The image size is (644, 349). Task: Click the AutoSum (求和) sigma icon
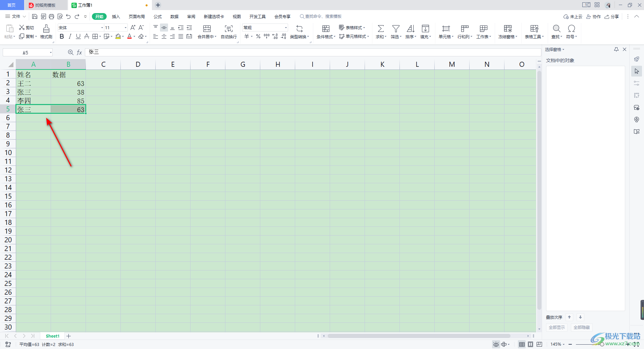381,29
